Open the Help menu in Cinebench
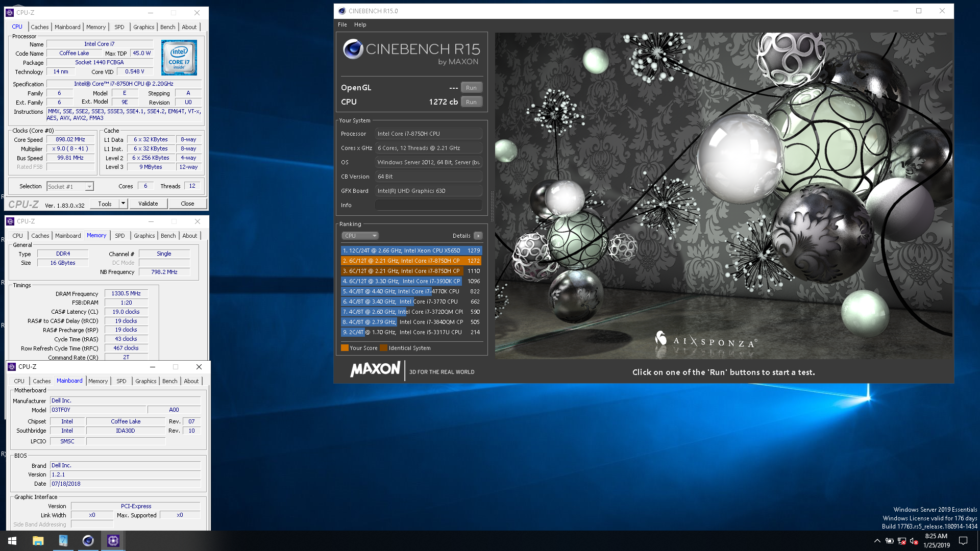Screen dimensions: 980x551 [x=360, y=24]
